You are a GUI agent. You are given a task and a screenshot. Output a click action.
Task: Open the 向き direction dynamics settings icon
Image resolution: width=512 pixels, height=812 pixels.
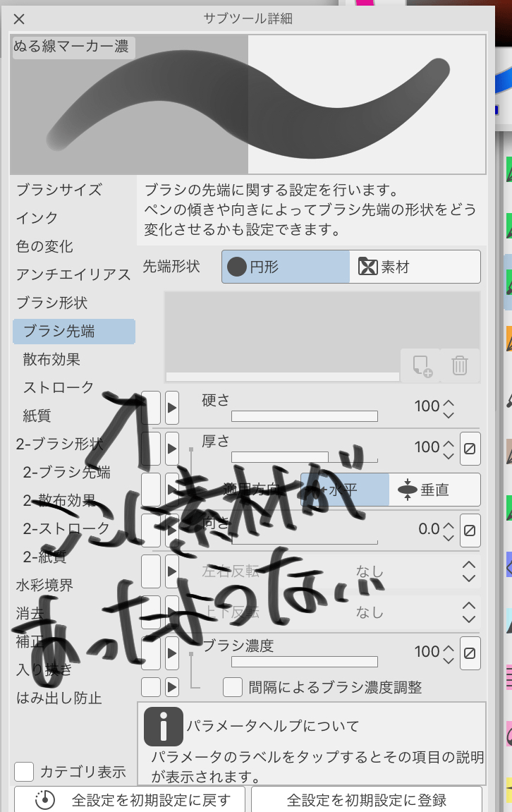click(470, 530)
